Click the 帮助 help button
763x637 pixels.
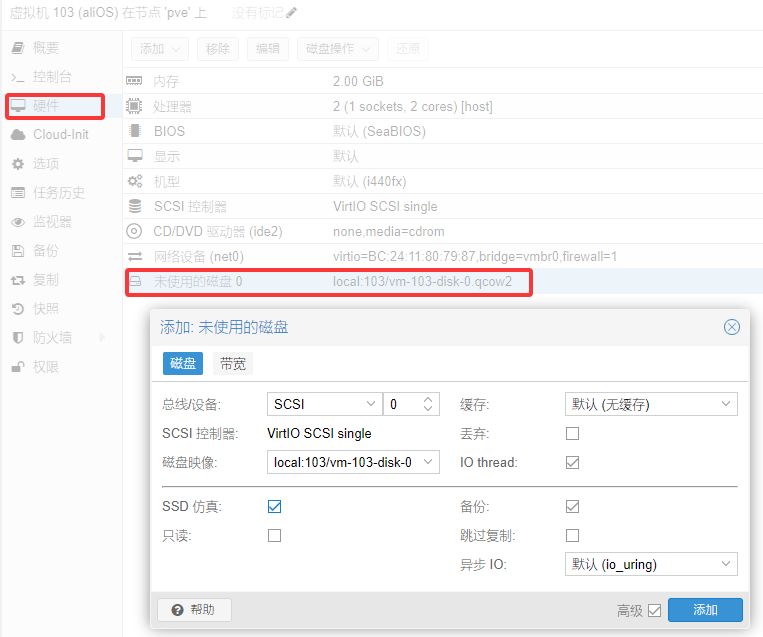194,610
